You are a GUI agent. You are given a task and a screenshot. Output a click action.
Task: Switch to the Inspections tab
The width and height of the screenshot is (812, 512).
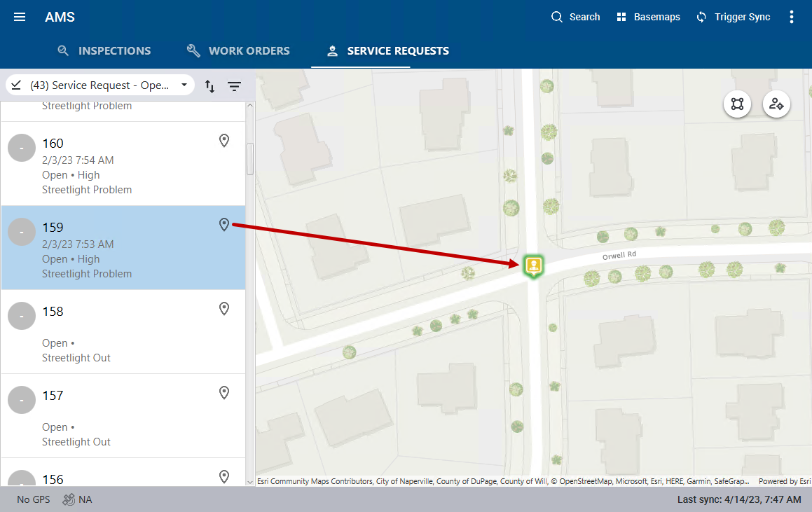coord(104,50)
